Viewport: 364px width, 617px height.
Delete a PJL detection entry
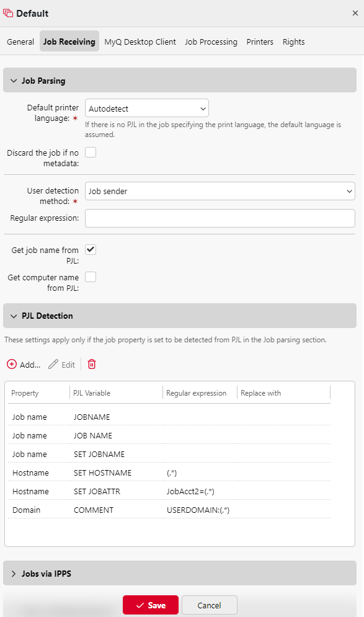[x=91, y=365]
